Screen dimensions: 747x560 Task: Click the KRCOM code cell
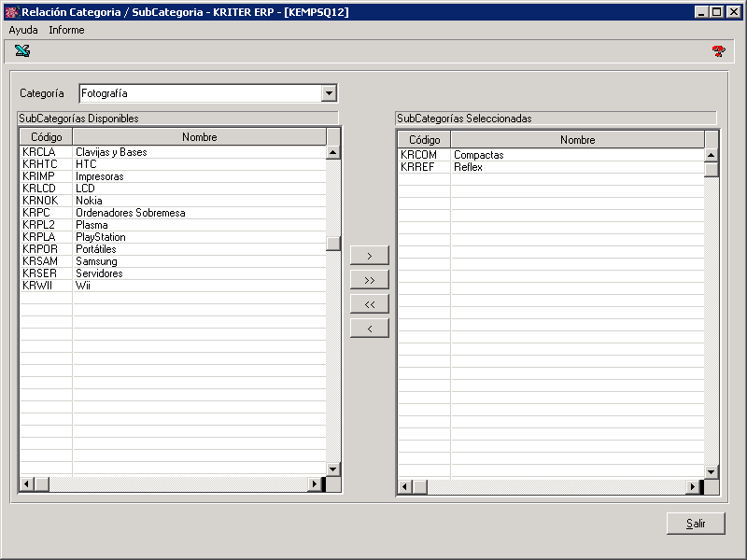tap(425, 155)
